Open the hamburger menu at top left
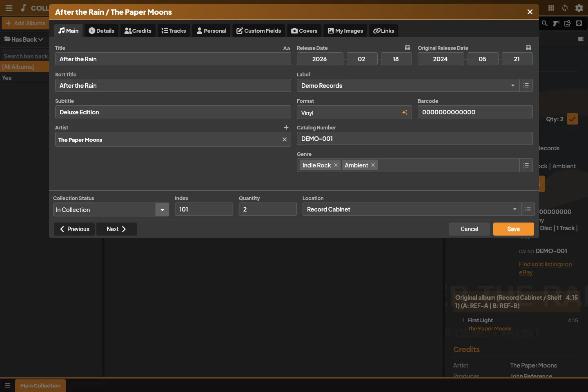 pyautogui.click(x=9, y=8)
